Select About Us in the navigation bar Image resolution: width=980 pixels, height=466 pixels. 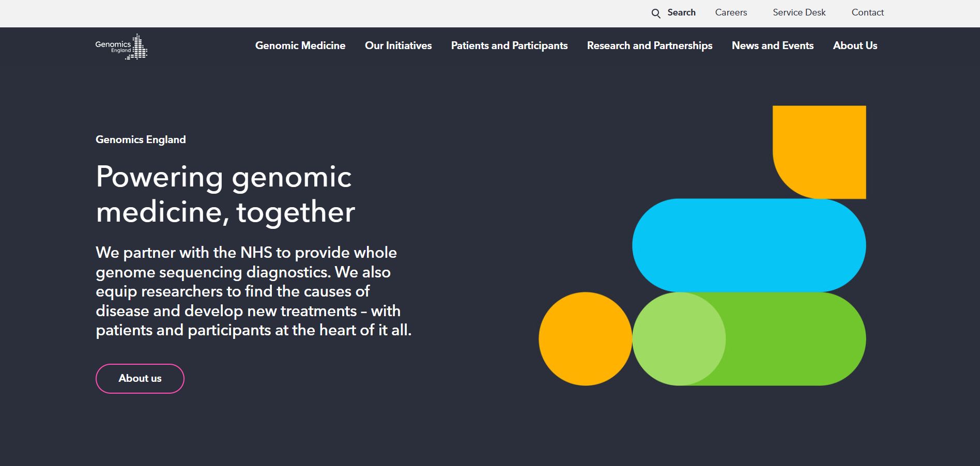coord(855,45)
